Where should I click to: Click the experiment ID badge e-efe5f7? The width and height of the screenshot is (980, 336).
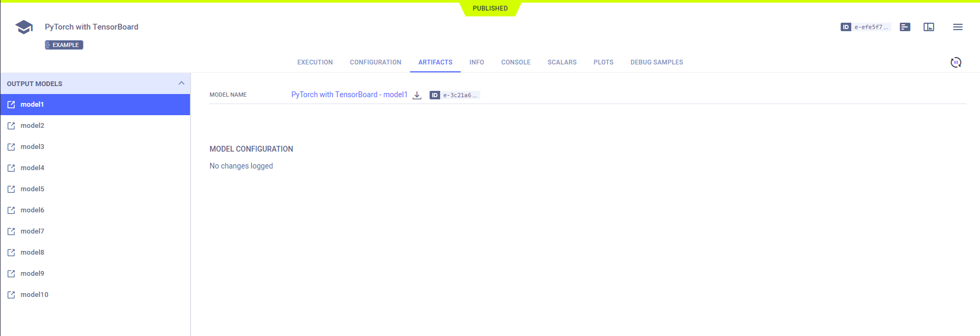pyautogui.click(x=865, y=27)
